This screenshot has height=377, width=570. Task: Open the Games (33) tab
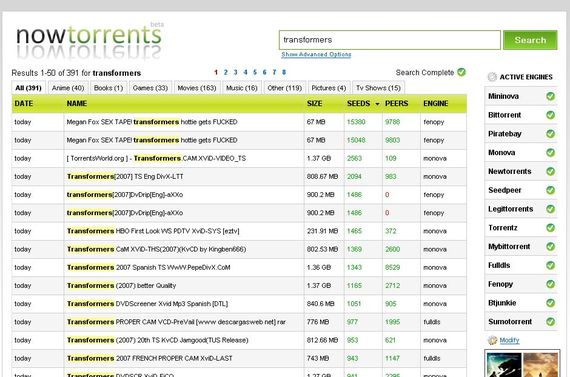click(x=150, y=88)
